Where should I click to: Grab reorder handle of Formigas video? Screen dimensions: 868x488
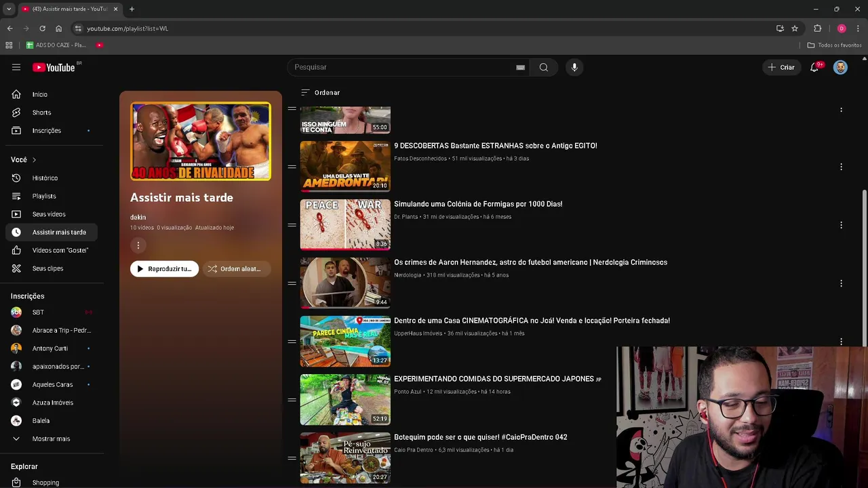click(292, 225)
